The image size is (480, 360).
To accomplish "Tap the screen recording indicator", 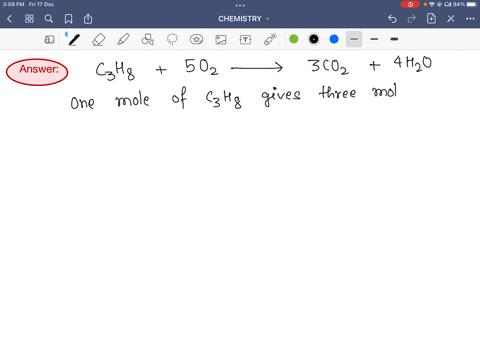I will click(x=410, y=4).
